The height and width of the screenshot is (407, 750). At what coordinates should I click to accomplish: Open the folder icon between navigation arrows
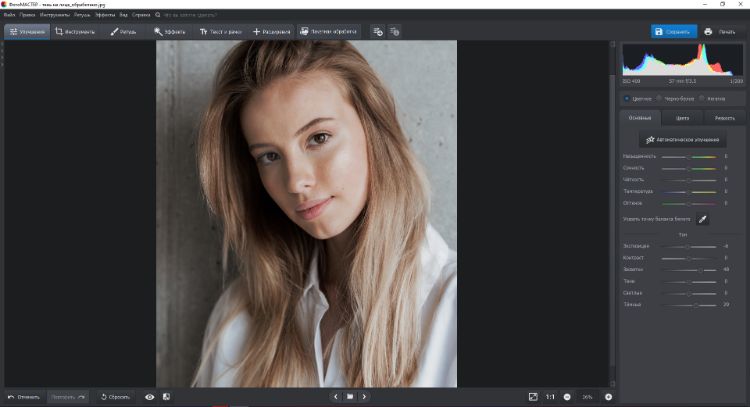[350, 397]
